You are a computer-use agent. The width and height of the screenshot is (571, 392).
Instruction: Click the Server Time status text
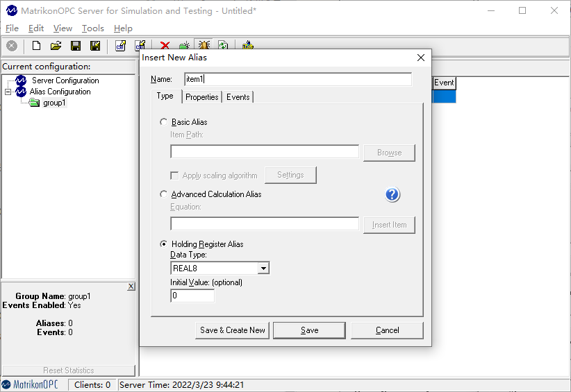tap(182, 385)
